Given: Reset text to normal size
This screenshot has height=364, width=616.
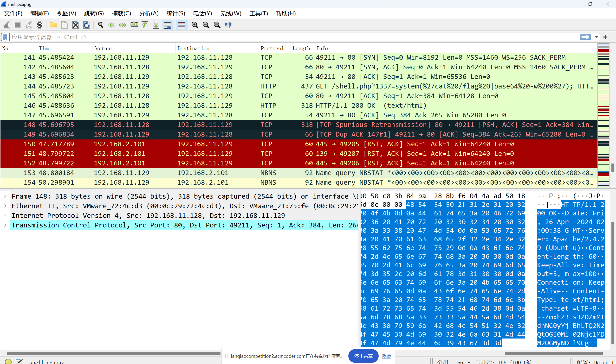Looking at the screenshot, I should (x=217, y=25).
